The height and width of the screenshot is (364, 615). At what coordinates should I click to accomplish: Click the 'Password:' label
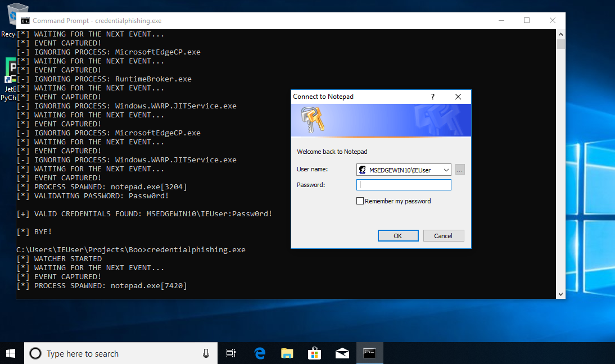coord(311,185)
